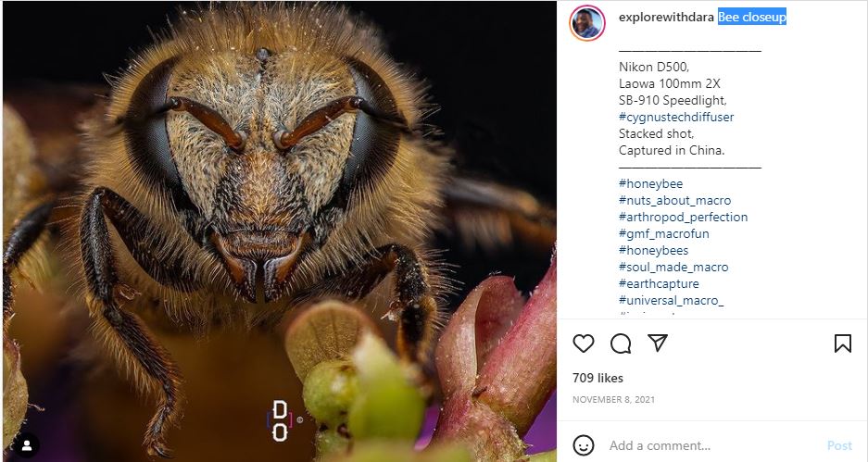Open #gmf_macrofun hashtag
This screenshot has height=462, width=868.
tap(662, 234)
